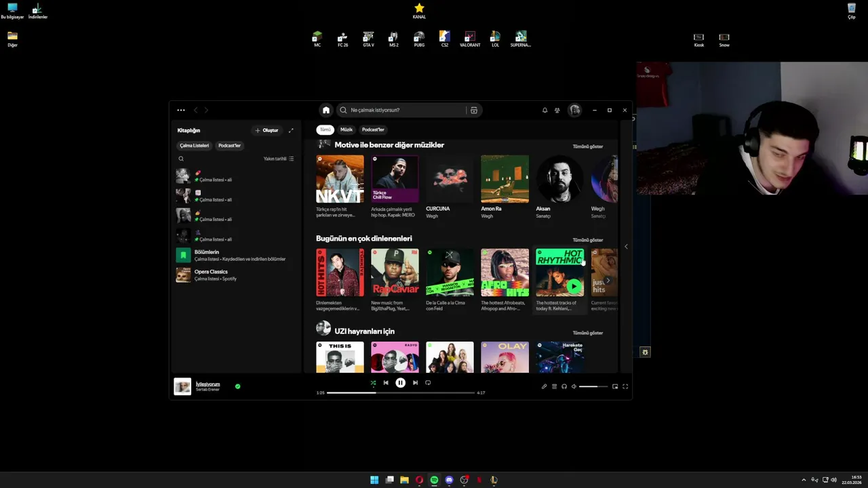This screenshot has height=488, width=868.
Task: Show all for Motive ile benzer section
Action: (588, 146)
